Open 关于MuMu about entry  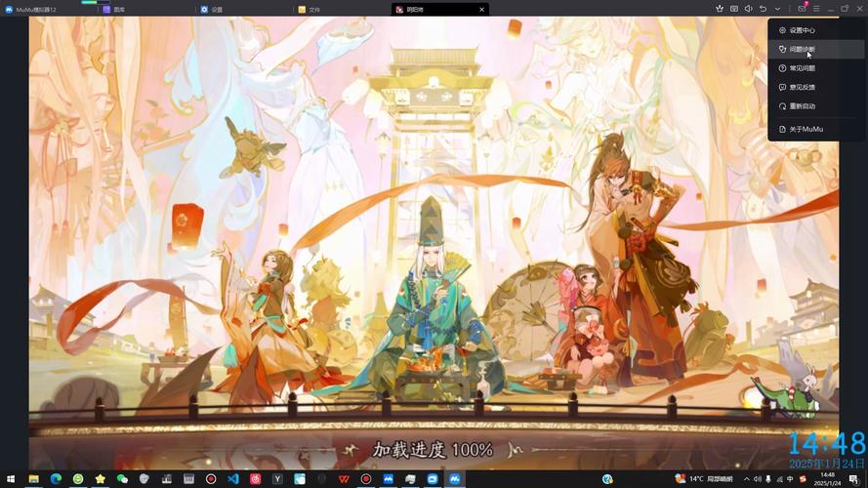[x=802, y=129]
